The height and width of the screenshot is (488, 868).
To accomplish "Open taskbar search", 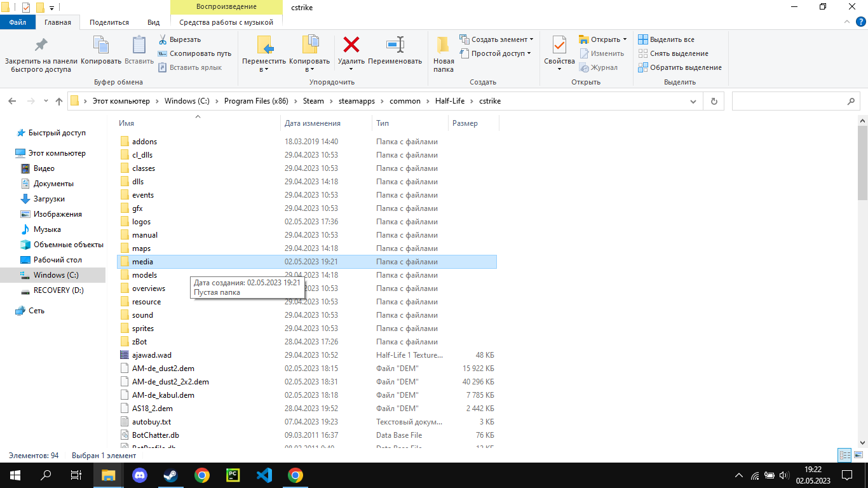I will 46,475.
